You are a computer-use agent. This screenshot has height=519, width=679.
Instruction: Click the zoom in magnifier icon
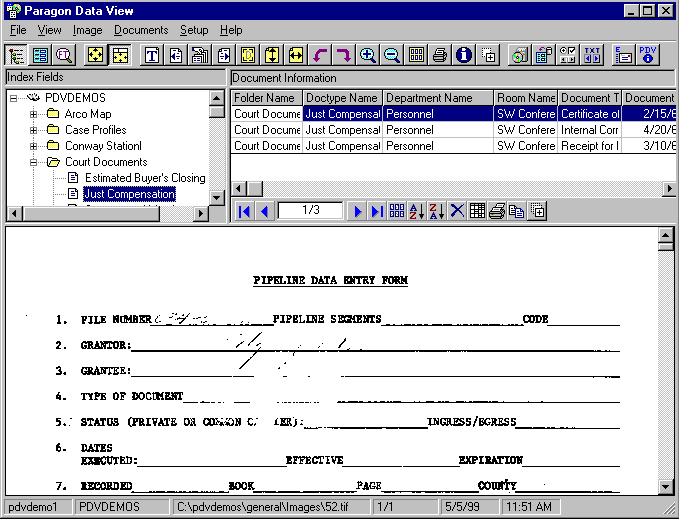click(368, 55)
